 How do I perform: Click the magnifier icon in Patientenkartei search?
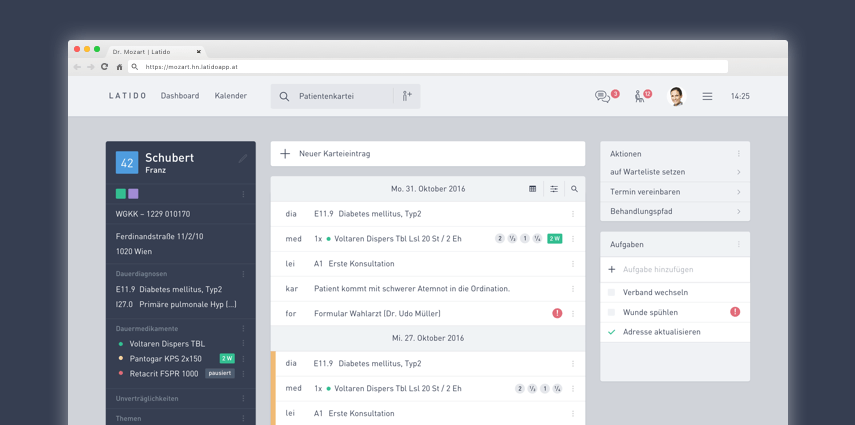284,97
